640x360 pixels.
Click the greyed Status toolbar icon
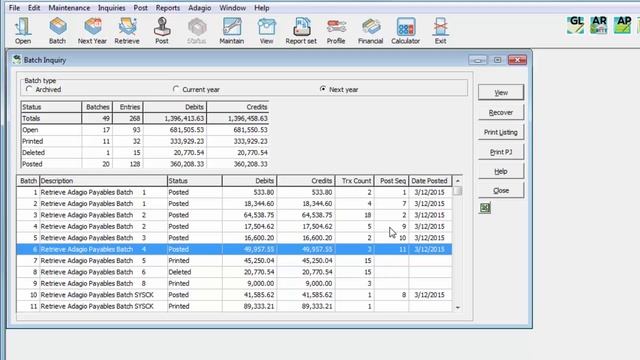[x=197, y=31]
